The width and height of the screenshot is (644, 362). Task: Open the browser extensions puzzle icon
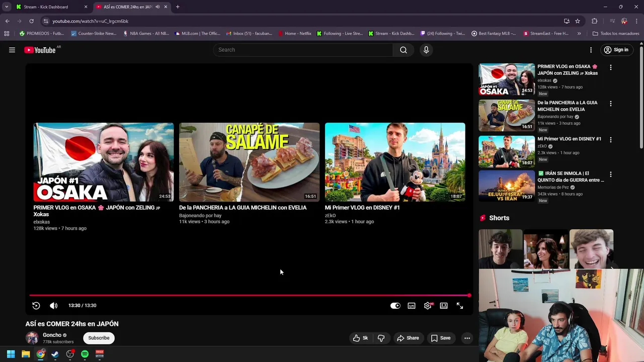[595, 21]
